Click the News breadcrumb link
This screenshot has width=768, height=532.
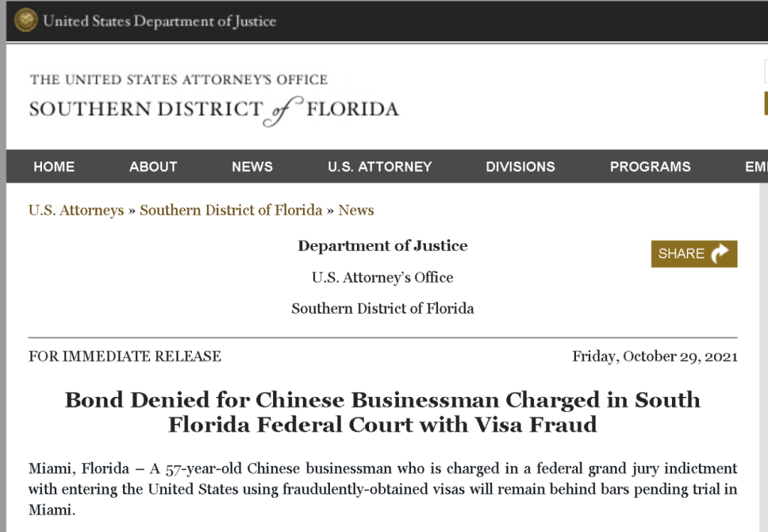pos(356,211)
